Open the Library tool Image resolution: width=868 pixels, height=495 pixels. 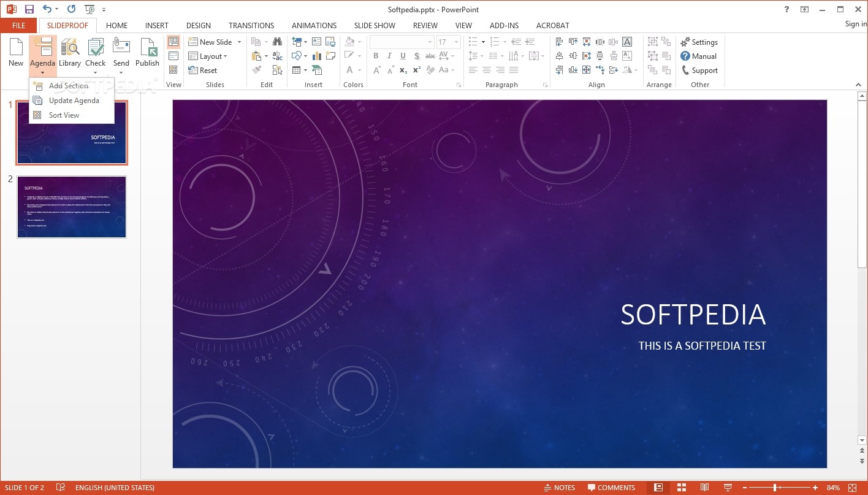coord(70,53)
